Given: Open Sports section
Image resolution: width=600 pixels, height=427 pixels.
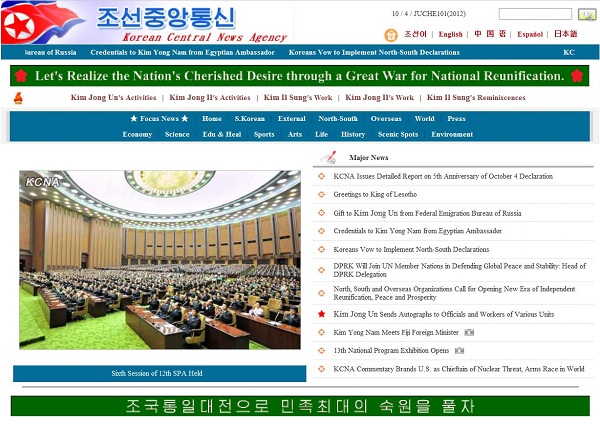Looking at the screenshot, I should [x=264, y=134].
